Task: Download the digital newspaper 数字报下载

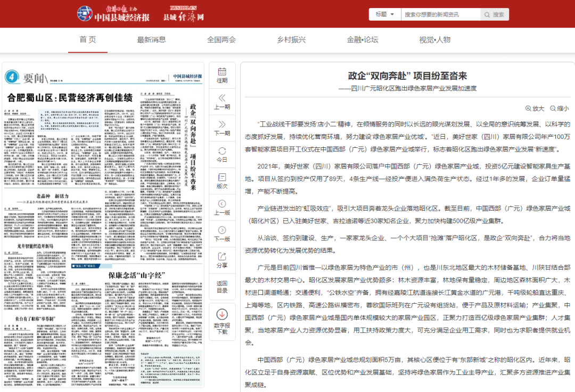Action: point(222,322)
